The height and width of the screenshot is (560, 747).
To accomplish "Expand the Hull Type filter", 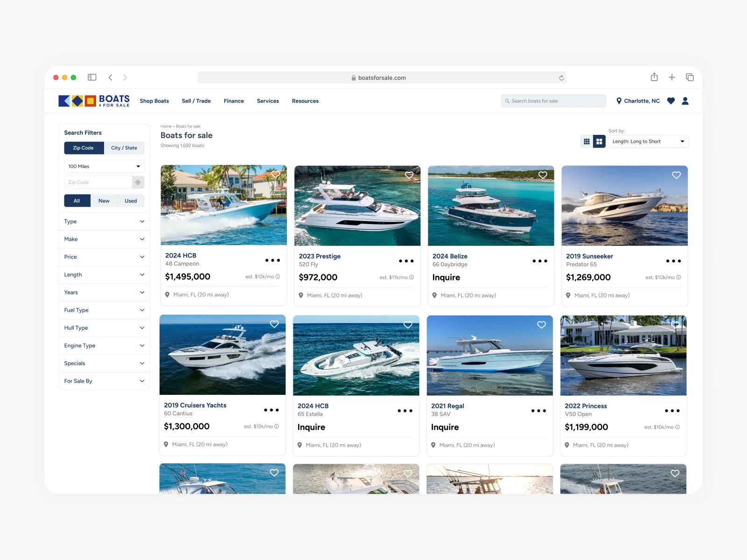I will pyautogui.click(x=104, y=328).
